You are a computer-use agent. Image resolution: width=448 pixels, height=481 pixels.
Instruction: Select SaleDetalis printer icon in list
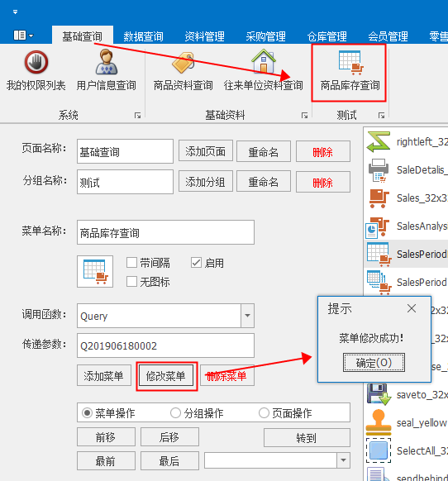coord(379,170)
